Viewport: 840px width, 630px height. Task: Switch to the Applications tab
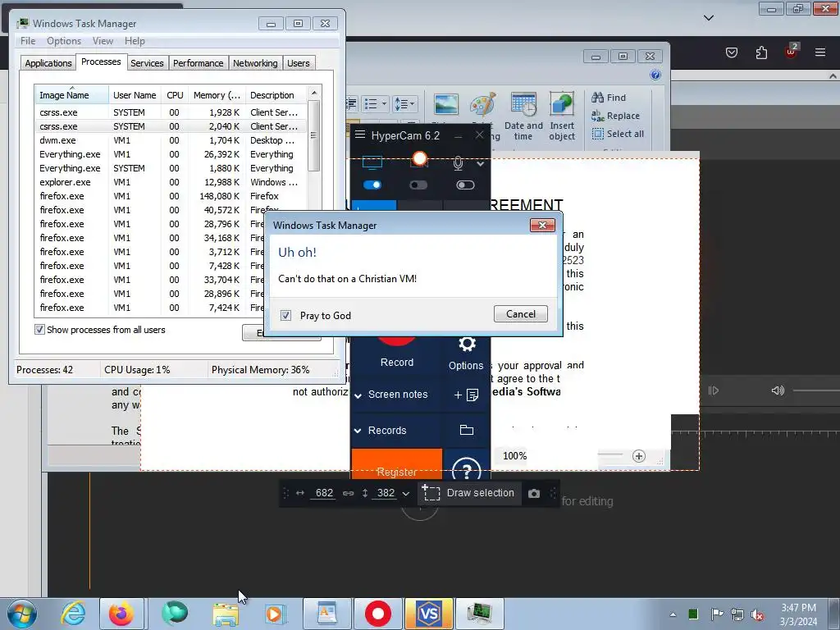pos(48,63)
